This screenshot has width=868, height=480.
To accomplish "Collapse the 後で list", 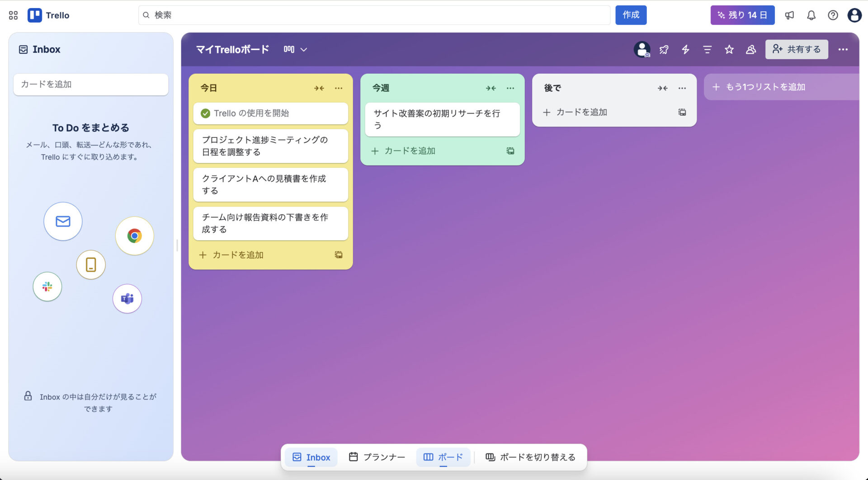I will pyautogui.click(x=663, y=88).
